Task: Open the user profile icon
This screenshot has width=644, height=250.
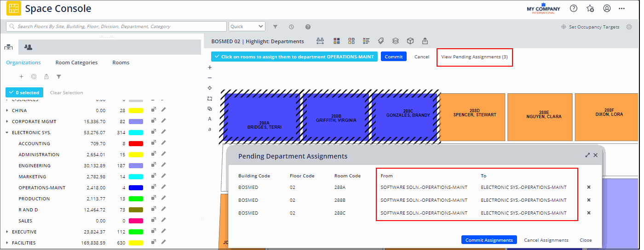Action: pyautogui.click(x=607, y=8)
